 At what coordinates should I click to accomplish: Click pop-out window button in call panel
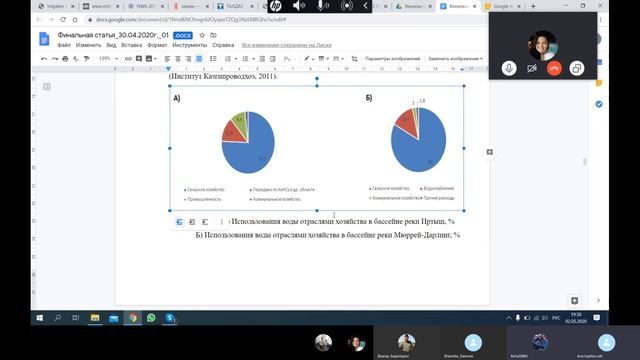pyautogui.click(x=576, y=68)
